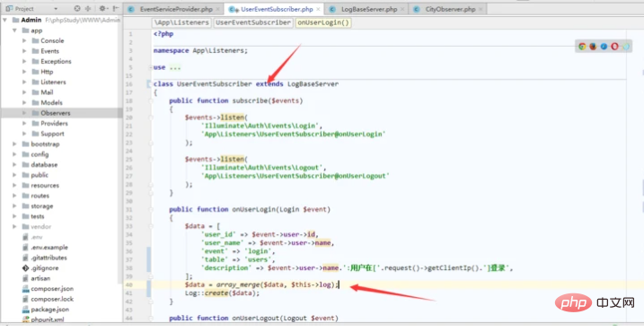Click the subscribe function name
Image resolution: width=644 pixels, height=332 pixels.
pos(250,100)
